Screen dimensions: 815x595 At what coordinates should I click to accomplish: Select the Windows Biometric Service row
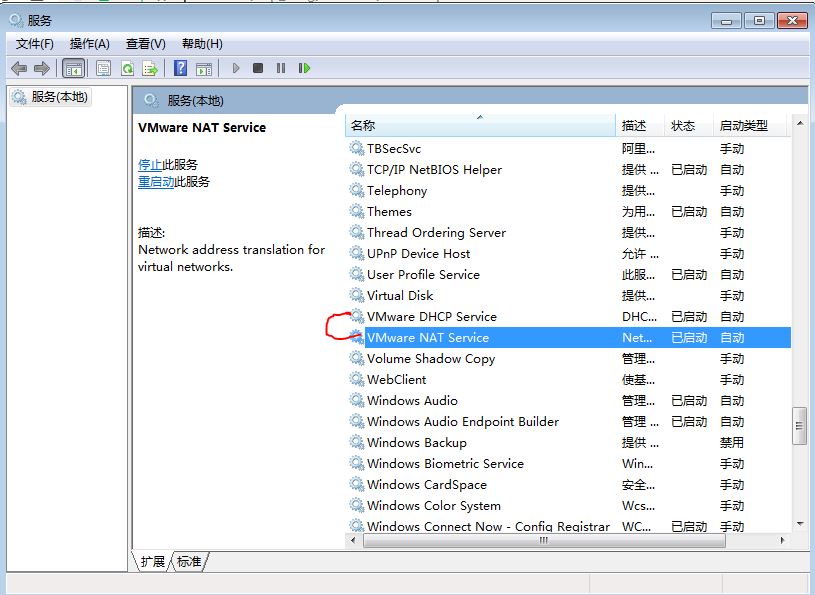(x=568, y=464)
